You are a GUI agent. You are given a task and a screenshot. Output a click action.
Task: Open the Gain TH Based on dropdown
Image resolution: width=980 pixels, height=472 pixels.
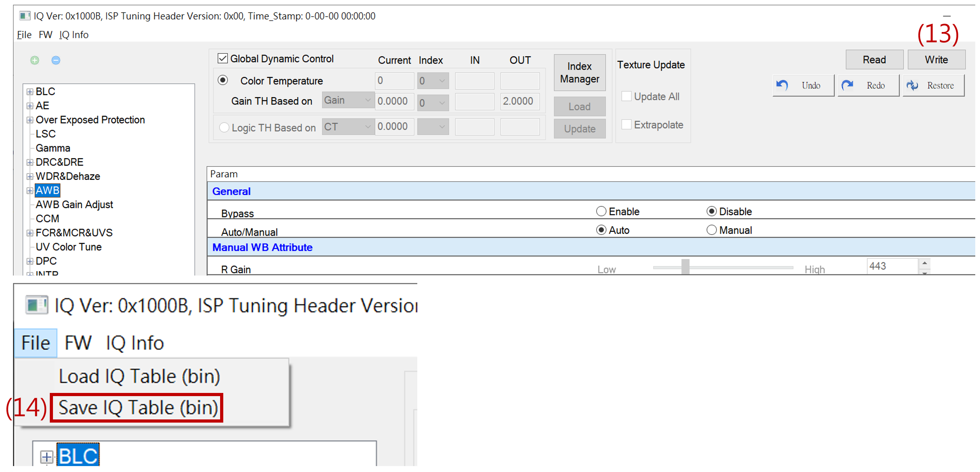(x=347, y=100)
